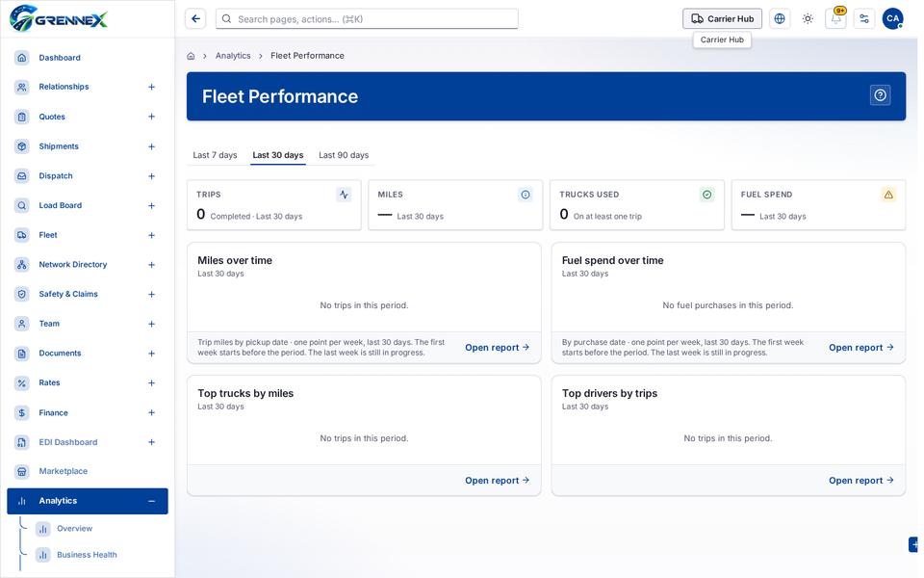Open Business Health under Analytics
The image size is (924, 578).
click(87, 555)
